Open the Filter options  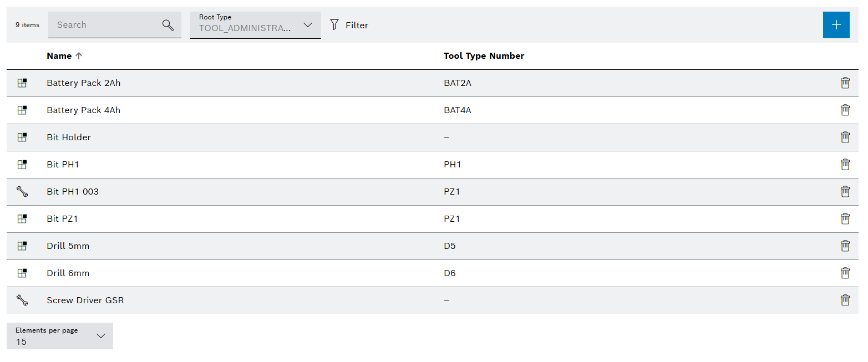349,25
